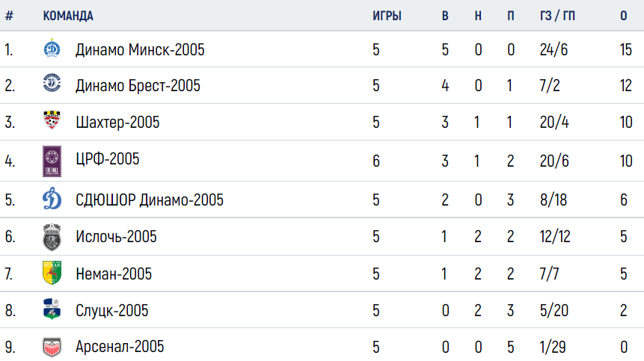Screen dimensions: 644x361
Task: Open the Динамо Минск-2005 team link
Action: click(140, 49)
